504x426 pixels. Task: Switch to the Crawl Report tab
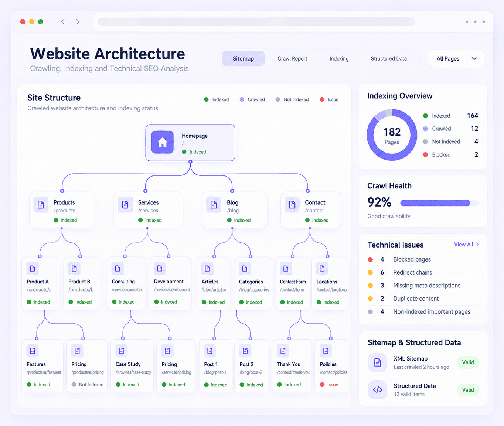(x=292, y=59)
